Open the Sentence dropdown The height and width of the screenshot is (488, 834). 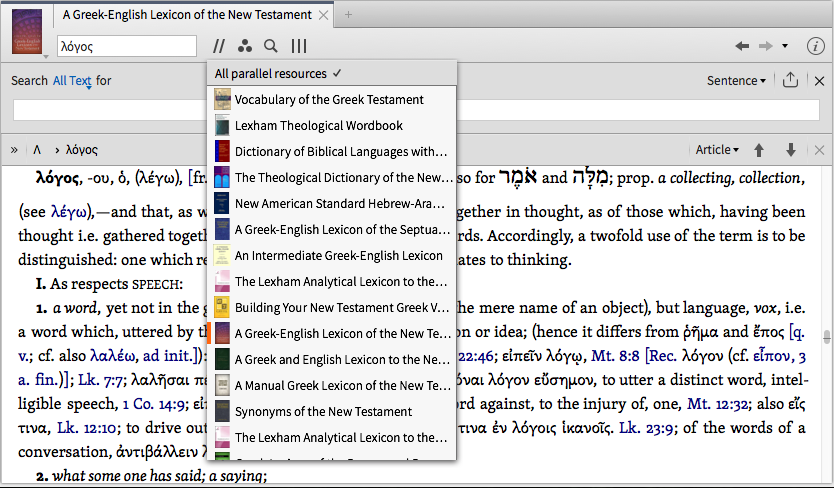point(736,81)
